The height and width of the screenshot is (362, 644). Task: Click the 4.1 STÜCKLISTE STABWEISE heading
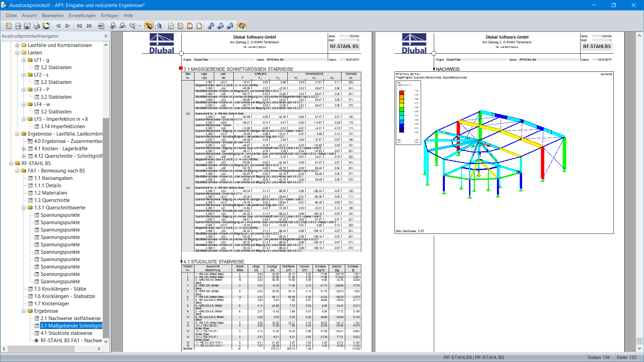214,262
